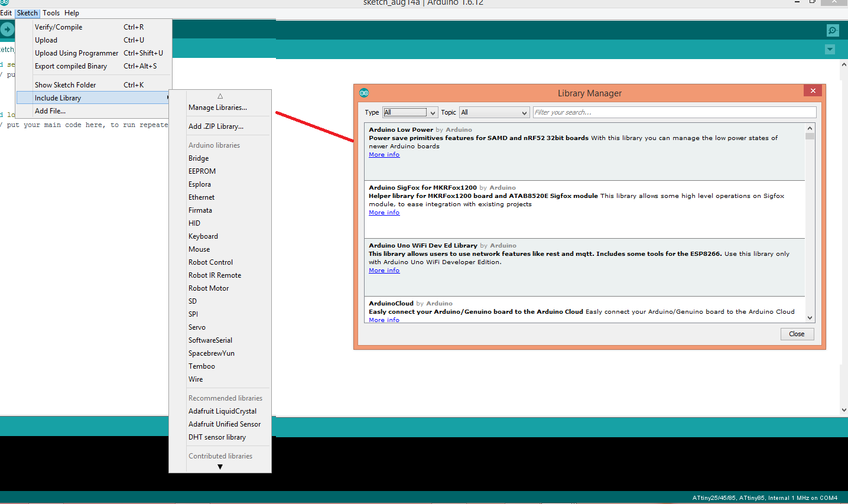Screen dimensions: 848x504
Task: Choose Verify/Compile from Sketch menu
Action: tap(94, 27)
